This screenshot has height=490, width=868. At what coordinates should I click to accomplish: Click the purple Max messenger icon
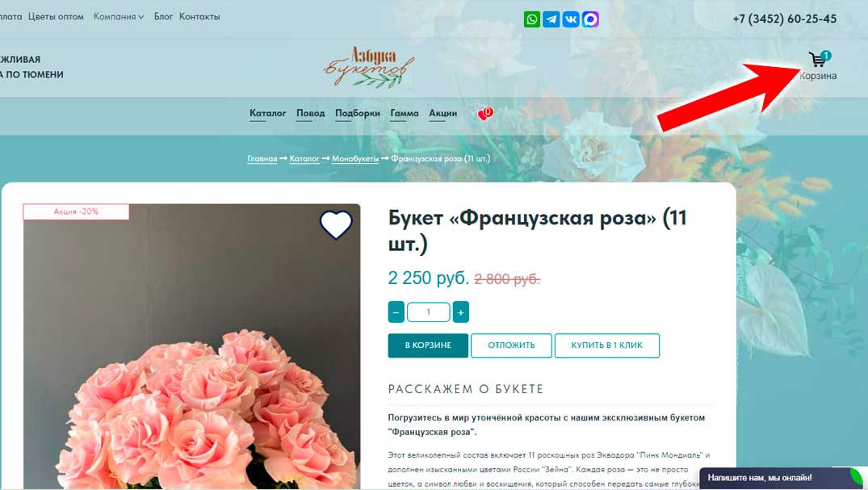[590, 19]
